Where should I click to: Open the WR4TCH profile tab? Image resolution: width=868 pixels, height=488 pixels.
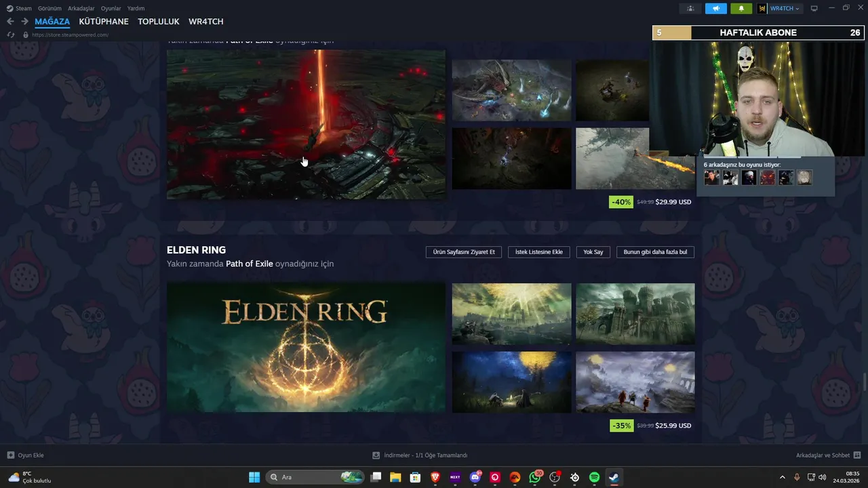pyautogui.click(x=206, y=22)
